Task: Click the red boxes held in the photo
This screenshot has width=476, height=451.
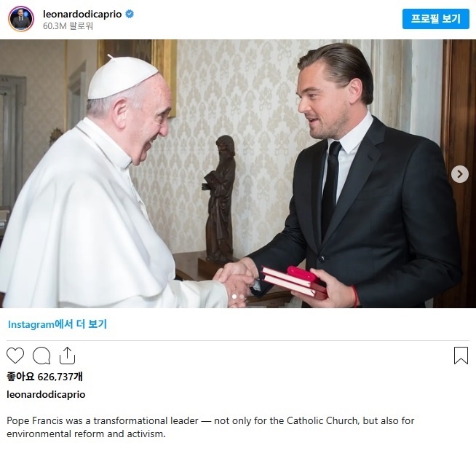Action: tap(295, 282)
